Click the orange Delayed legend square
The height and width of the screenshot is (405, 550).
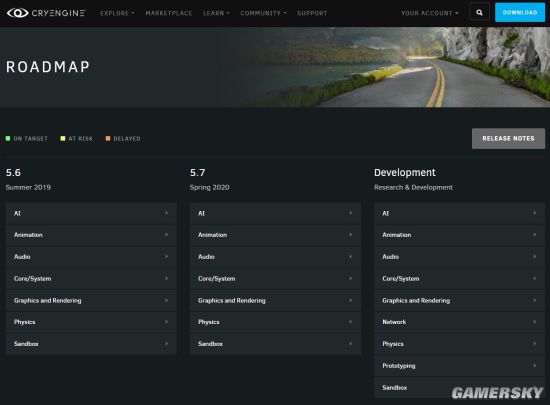[108, 139]
